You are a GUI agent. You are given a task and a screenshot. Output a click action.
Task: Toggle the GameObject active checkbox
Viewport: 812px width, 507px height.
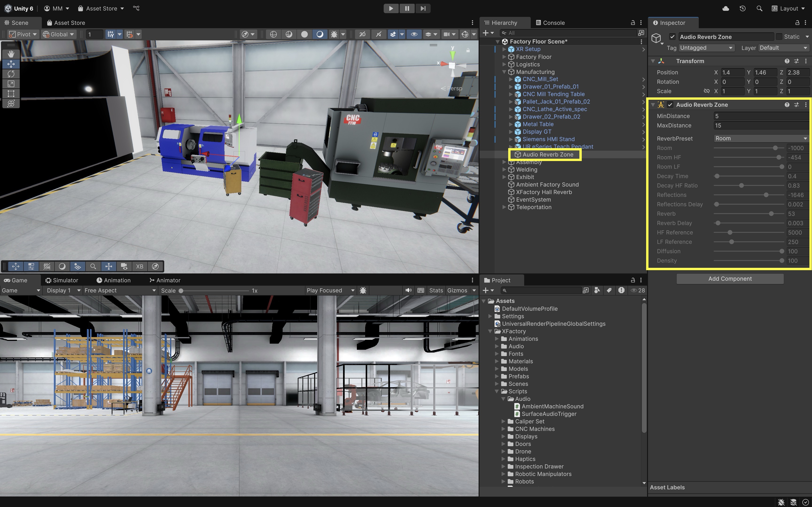[x=672, y=37]
